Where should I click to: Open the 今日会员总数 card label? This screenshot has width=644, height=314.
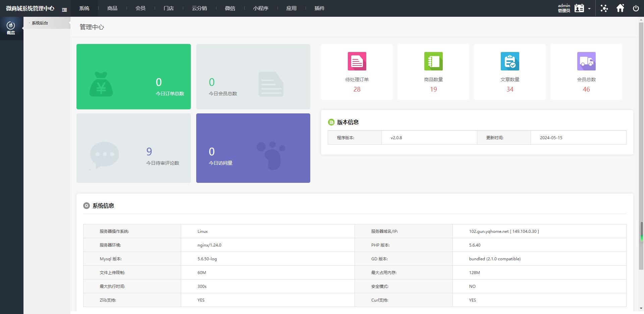[x=223, y=94]
